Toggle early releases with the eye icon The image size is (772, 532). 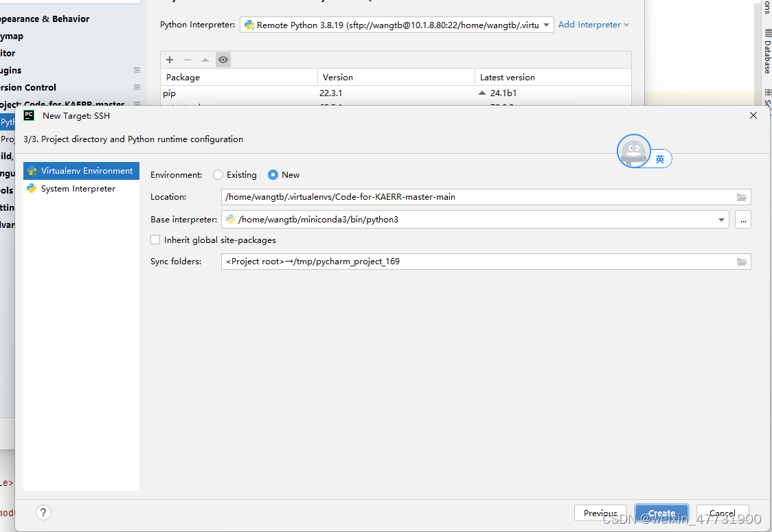pyautogui.click(x=223, y=60)
